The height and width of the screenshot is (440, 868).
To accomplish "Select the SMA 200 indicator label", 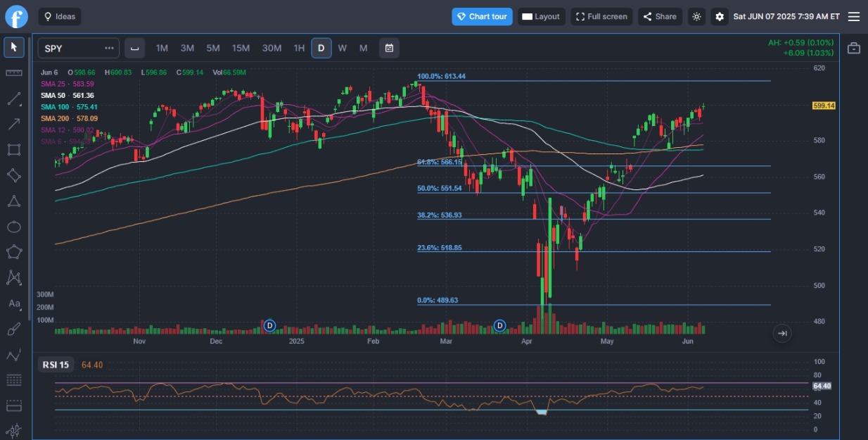I will pyautogui.click(x=69, y=118).
